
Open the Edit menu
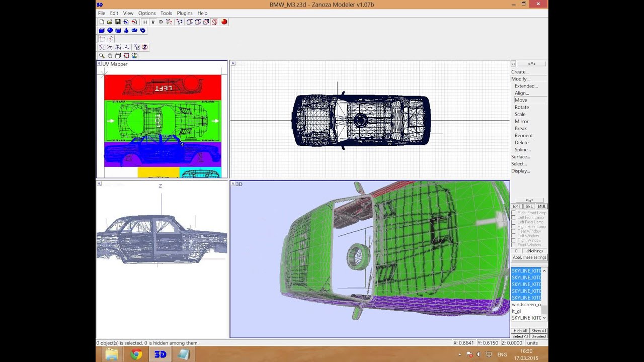pyautogui.click(x=114, y=13)
